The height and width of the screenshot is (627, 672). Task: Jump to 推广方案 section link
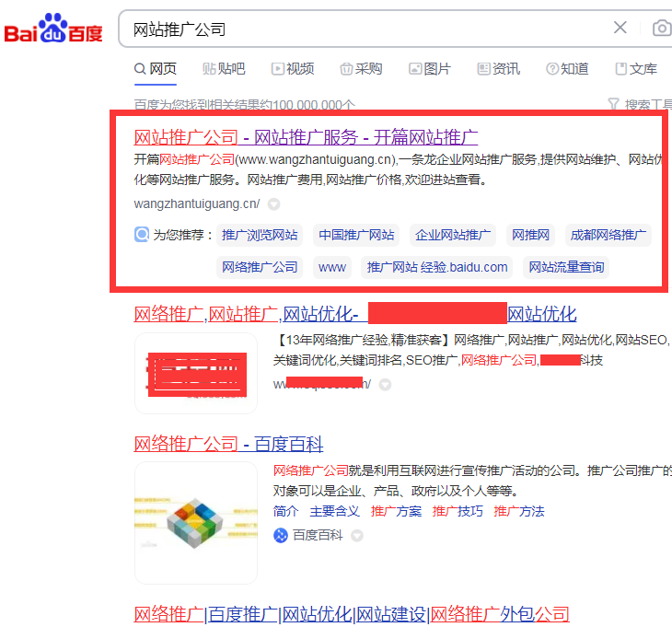click(396, 511)
